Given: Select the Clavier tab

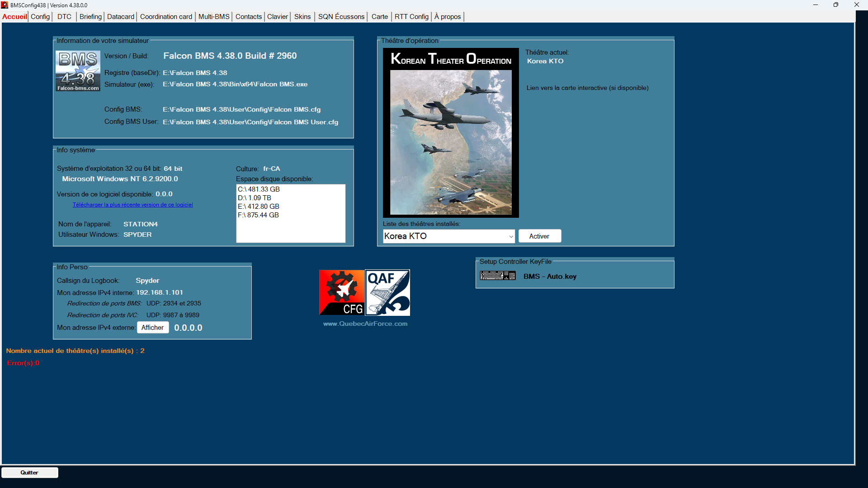Looking at the screenshot, I should coord(277,17).
